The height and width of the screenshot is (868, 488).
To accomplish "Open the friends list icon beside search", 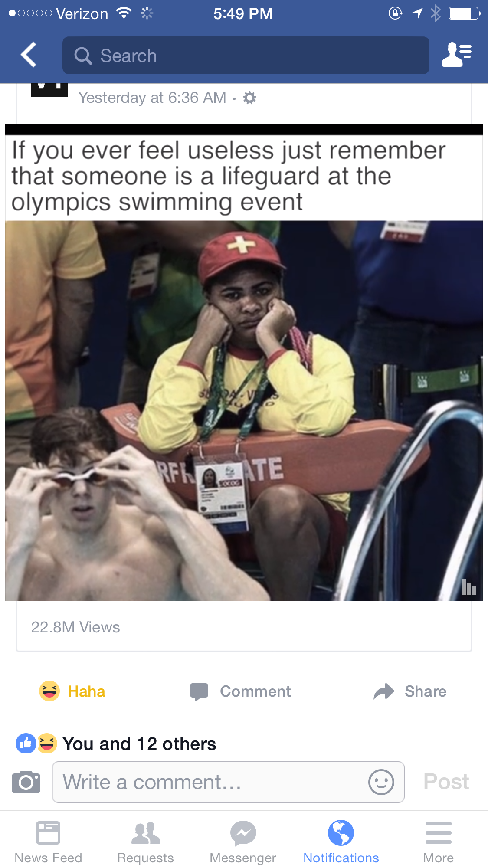I will pyautogui.click(x=456, y=55).
